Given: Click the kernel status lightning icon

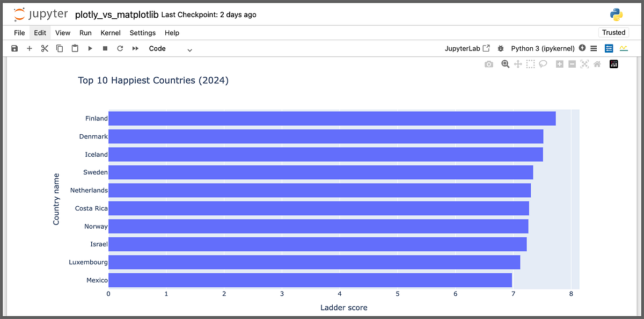Looking at the screenshot, I should [x=582, y=48].
